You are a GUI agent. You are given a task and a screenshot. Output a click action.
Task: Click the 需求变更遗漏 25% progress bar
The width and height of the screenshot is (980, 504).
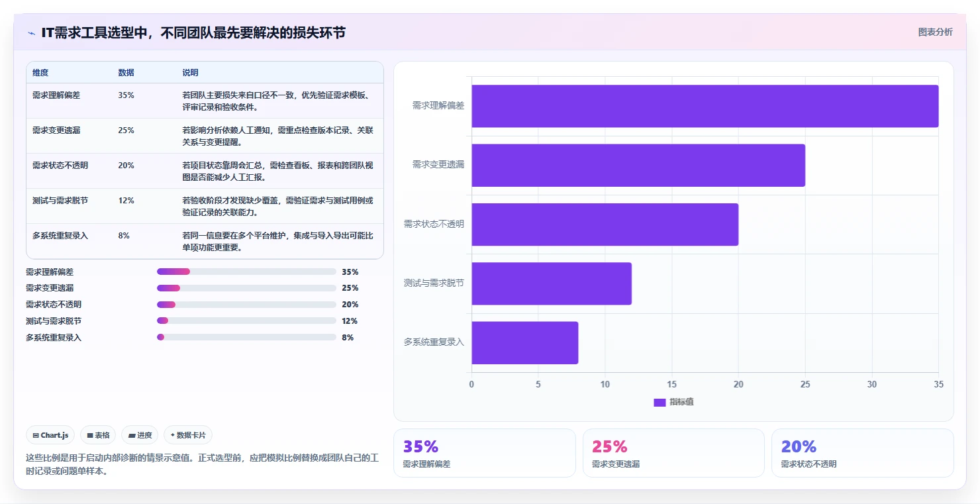(x=246, y=288)
